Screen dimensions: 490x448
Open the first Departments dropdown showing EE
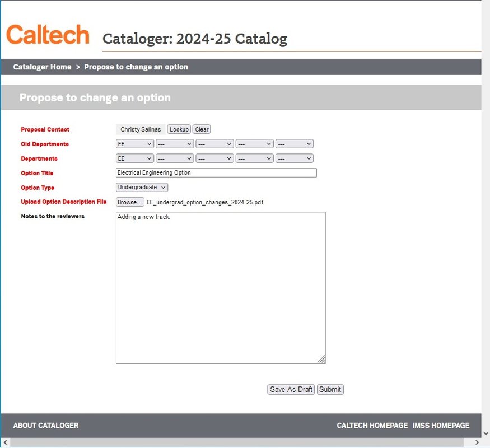(134, 158)
